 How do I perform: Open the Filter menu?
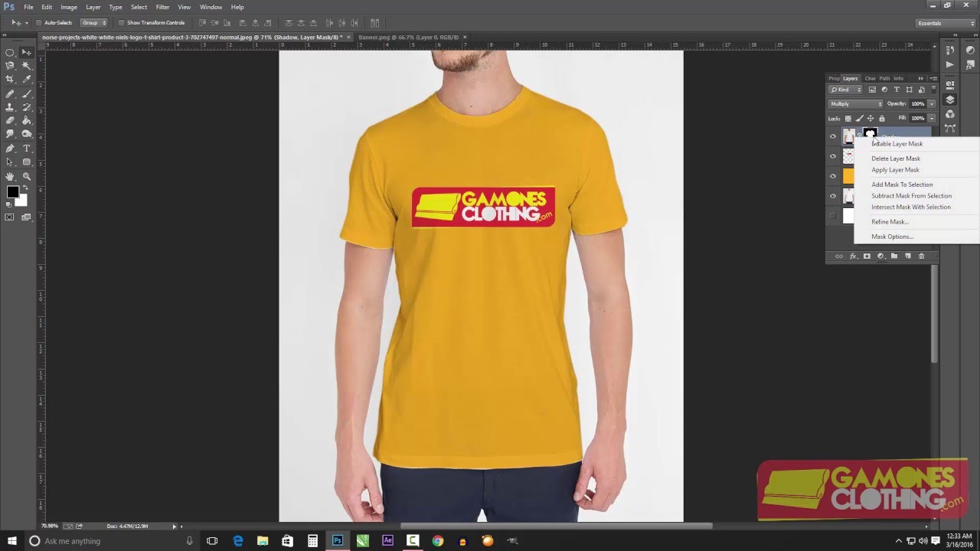tap(162, 7)
